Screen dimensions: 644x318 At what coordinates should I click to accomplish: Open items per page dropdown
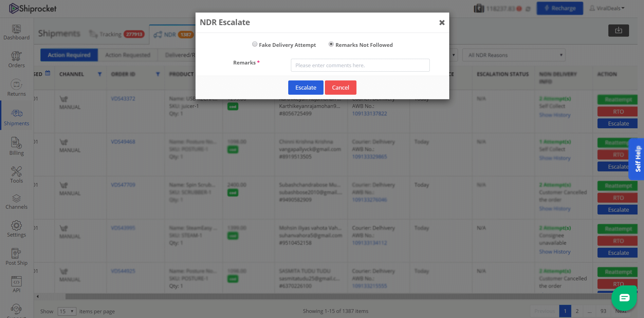[x=67, y=311]
